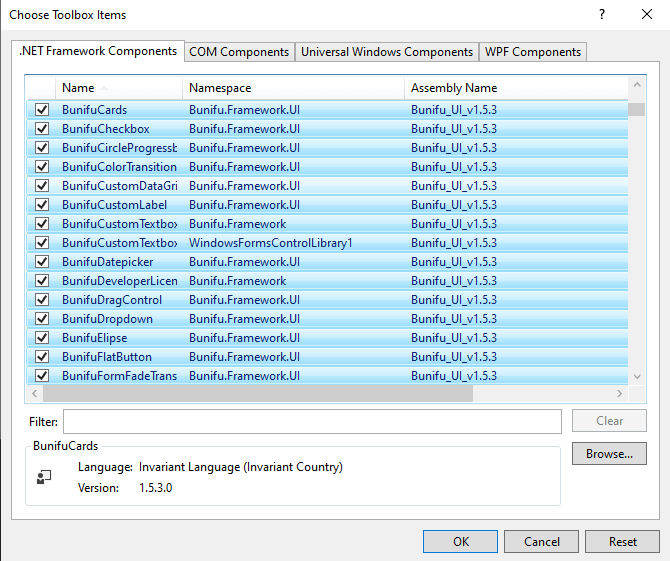Click Bunifu.Framework namespace in BunifuDeveloperLicen row

pos(238,281)
